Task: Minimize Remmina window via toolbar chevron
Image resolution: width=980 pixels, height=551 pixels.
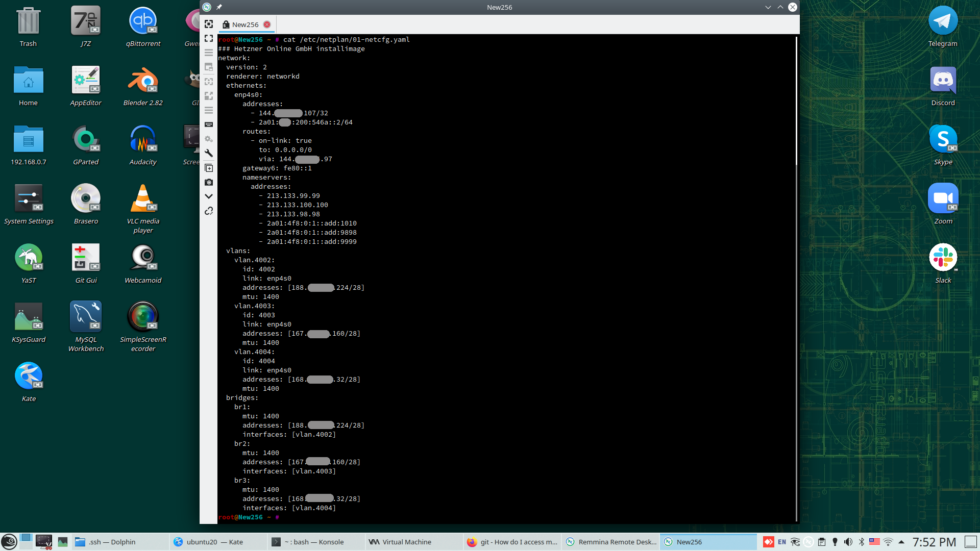Action: [209, 196]
